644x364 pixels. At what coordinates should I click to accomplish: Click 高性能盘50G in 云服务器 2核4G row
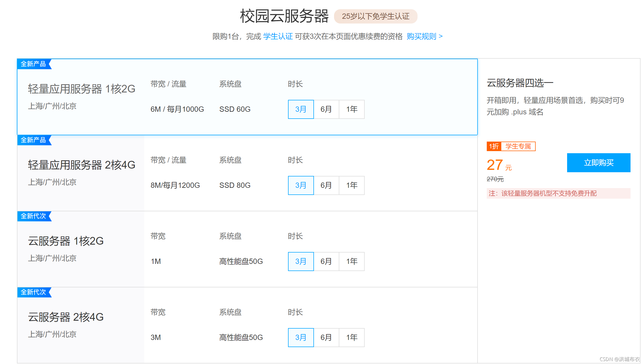point(241,338)
